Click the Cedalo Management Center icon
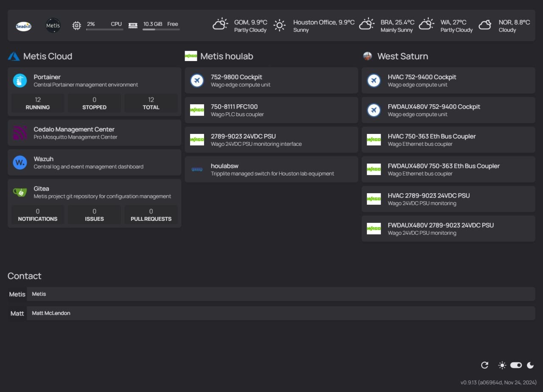The height and width of the screenshot is (392, 543). [20, 133]
